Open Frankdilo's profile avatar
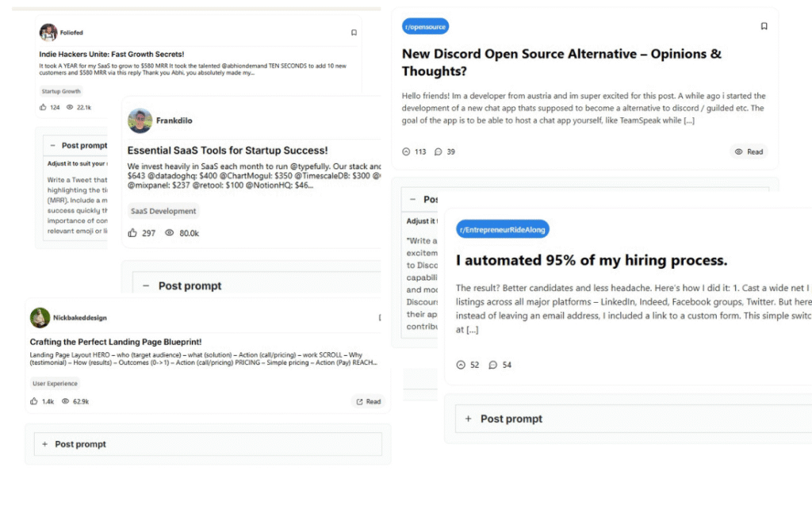This screenshot has height=517, width=812. coord(140,121)
